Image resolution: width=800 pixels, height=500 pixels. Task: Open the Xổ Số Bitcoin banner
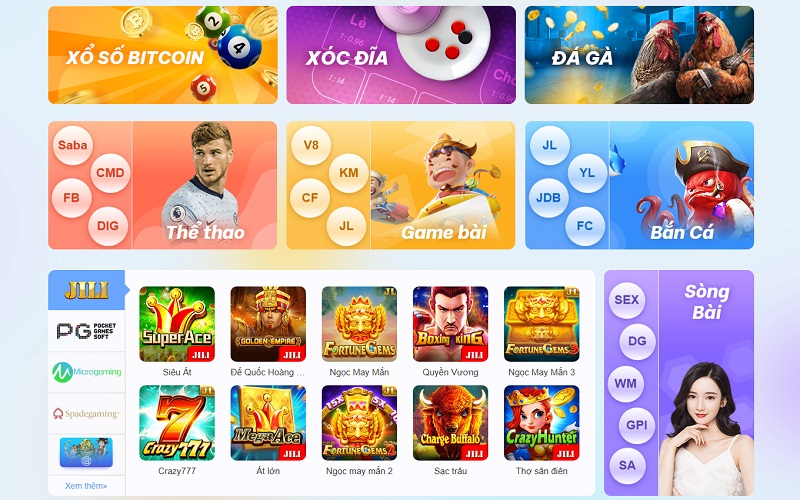(163, 55)
